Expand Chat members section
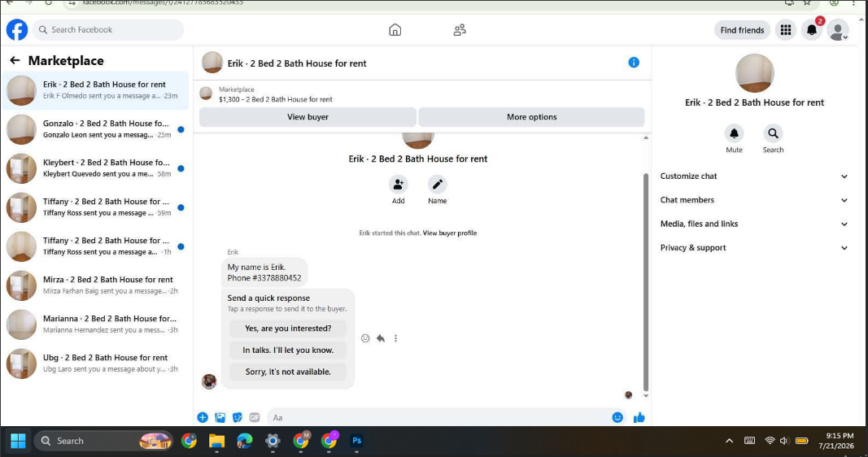Screen dimensions: 868x457 (x=754, y=200)
